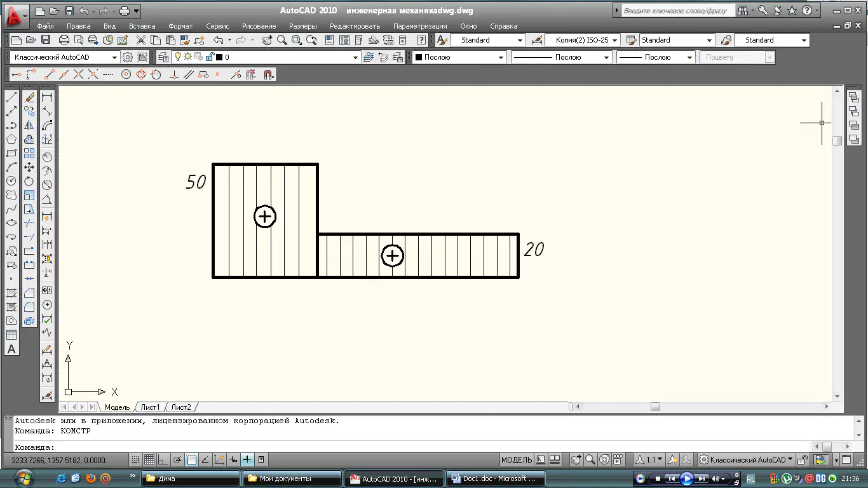Select the Array modify tool
Viewport: 868px width, 488px height.
click(29, 153)
